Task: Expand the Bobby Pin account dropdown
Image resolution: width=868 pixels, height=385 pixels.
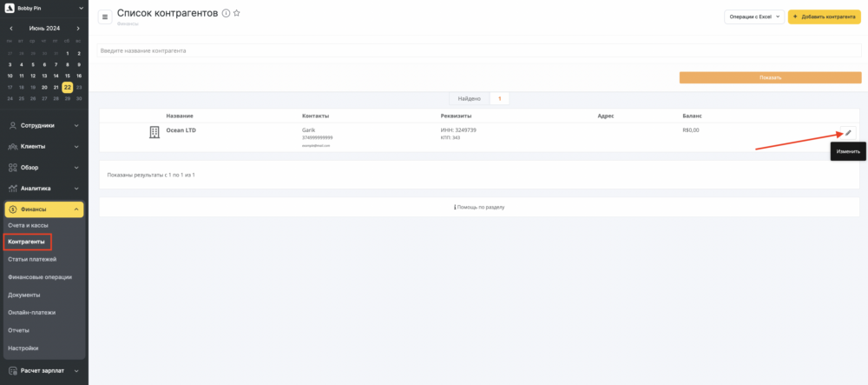Action: pos(82,9)
